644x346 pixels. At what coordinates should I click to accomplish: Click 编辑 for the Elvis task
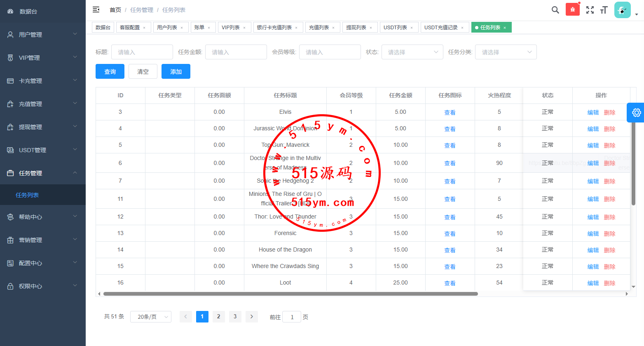tap(593, 112)
